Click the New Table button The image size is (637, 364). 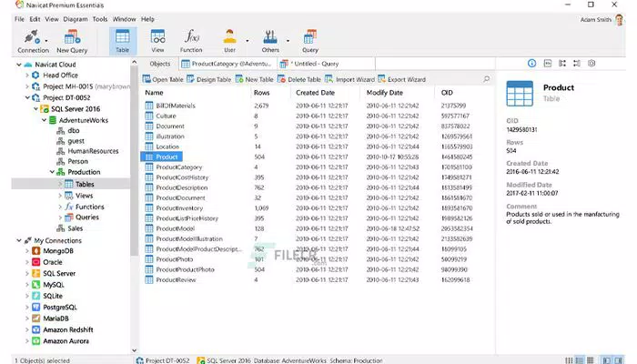pyautogui.click(x=254, y=79)
